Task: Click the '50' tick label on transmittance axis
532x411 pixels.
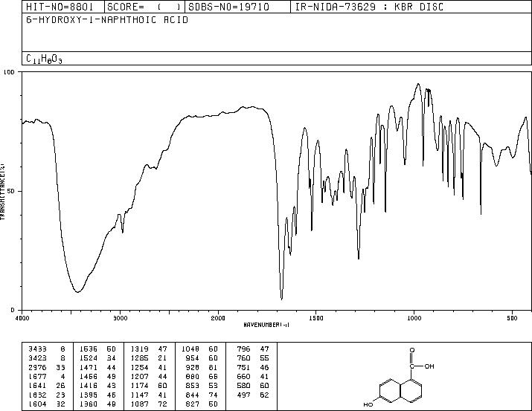Action: pyautogui.click(x=16, y=191)
